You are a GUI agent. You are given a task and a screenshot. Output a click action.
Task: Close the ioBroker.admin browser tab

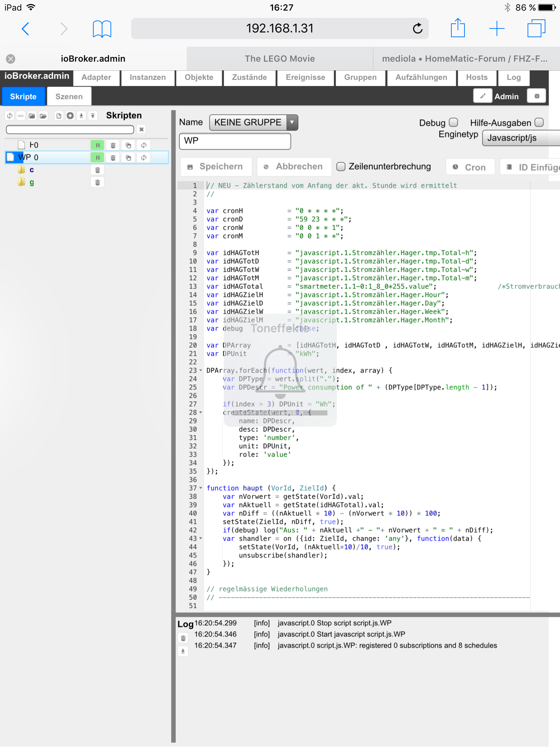pyautogui.click(x=11, y=59)
